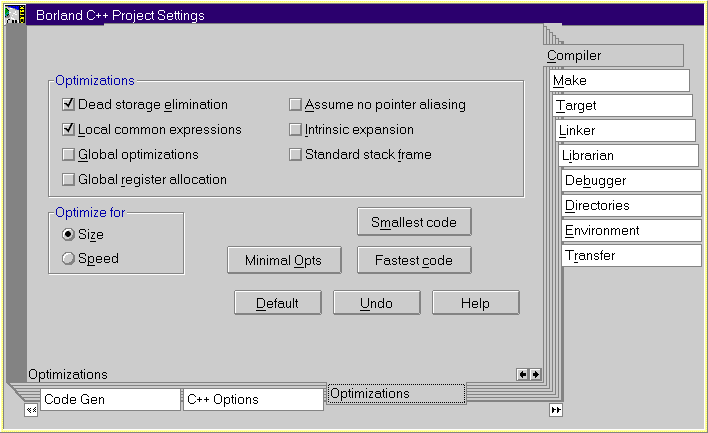Click the Optimizations page caption above tabs
The width and height of the screenshot is (708, 433).
pos(68,374)
